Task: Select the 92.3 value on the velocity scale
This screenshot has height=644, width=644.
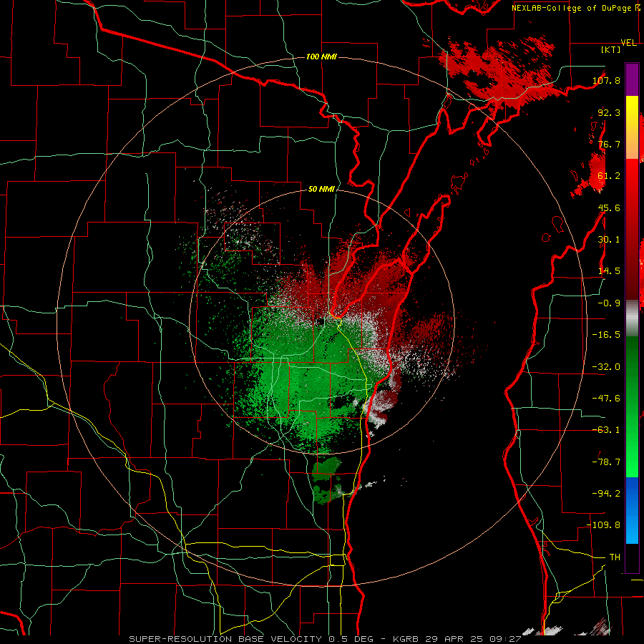Action: point(609,112)
